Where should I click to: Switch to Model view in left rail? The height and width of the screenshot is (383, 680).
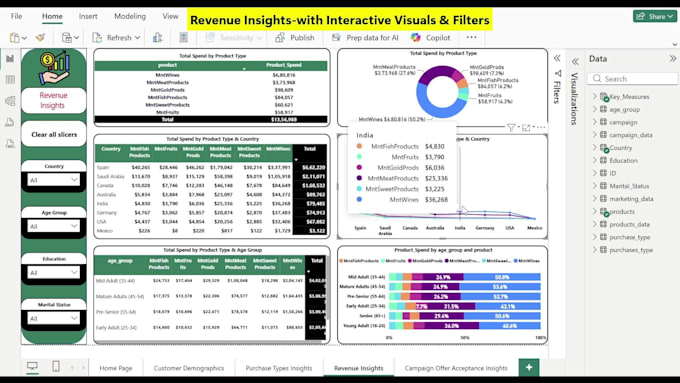coord(10,101)
